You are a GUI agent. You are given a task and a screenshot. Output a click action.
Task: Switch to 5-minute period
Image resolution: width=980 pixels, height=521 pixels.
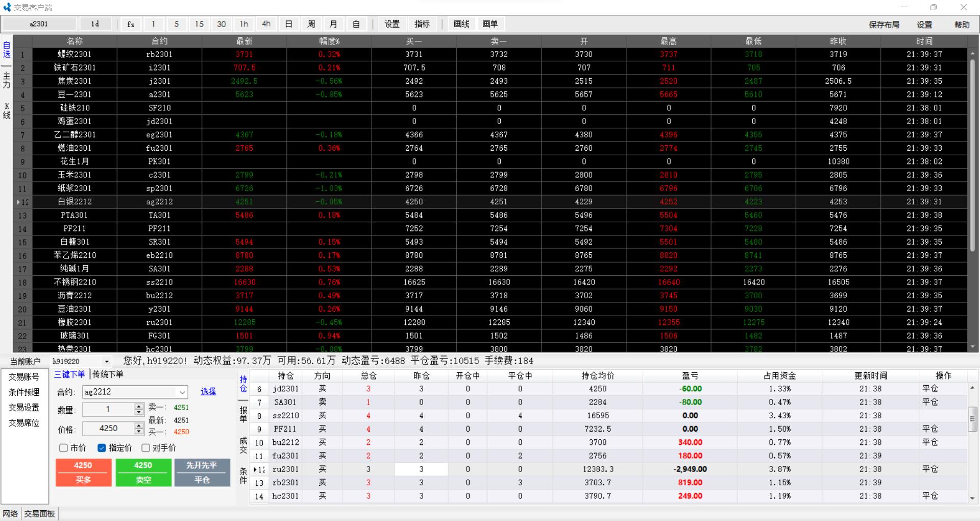(176, 24)
